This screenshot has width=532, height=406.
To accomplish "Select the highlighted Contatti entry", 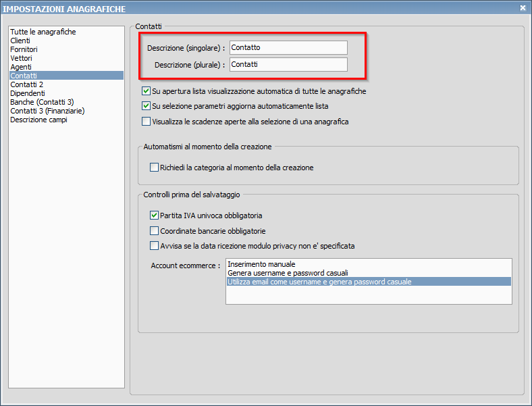I will click(x=66, y=76).
